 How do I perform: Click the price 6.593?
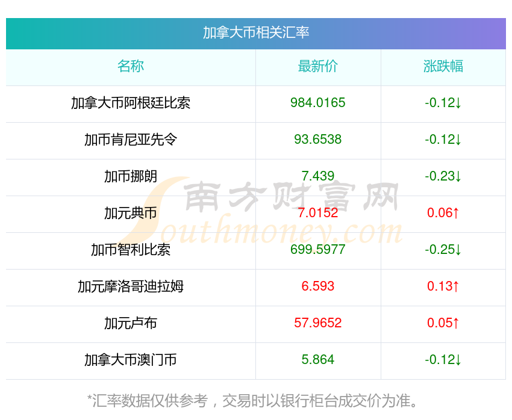317,286
